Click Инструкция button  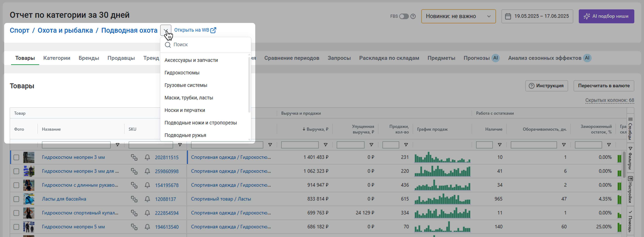(547, 86)
